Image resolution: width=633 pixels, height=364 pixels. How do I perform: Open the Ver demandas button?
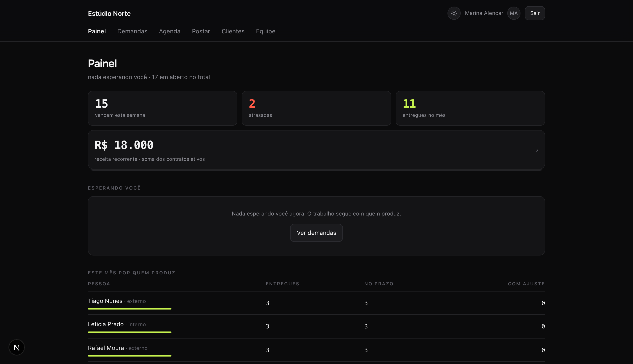316,233
